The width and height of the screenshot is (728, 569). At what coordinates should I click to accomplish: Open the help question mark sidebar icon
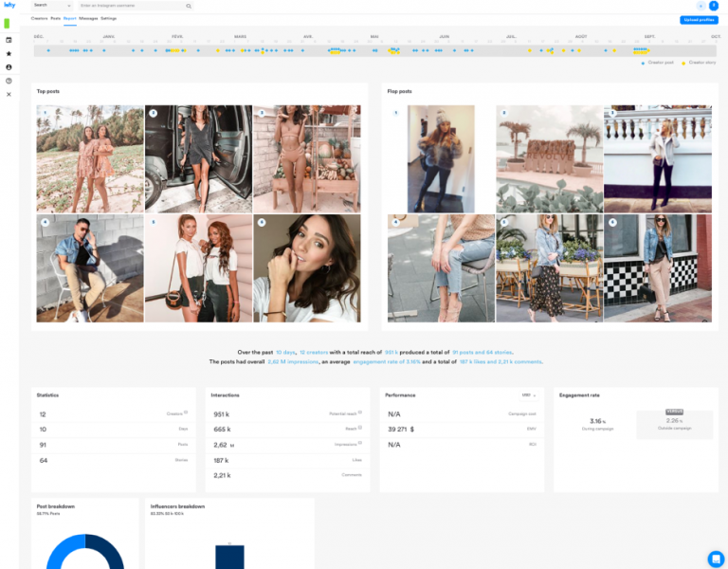(9, 81)
